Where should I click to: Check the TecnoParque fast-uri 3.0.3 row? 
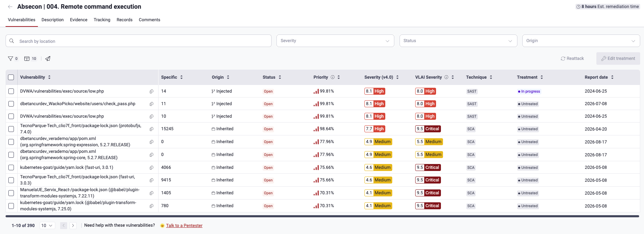coord(11,180)
